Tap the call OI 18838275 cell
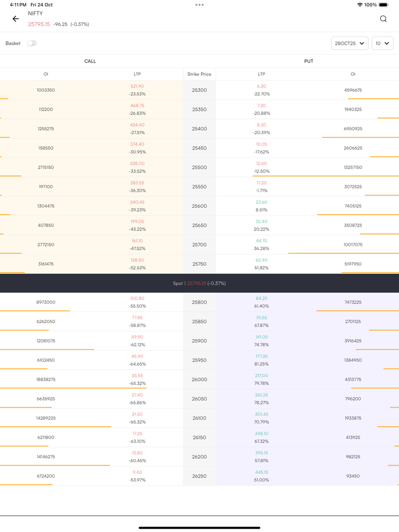The width and height of the screenshot is (399, 532). tap(46, 380)
